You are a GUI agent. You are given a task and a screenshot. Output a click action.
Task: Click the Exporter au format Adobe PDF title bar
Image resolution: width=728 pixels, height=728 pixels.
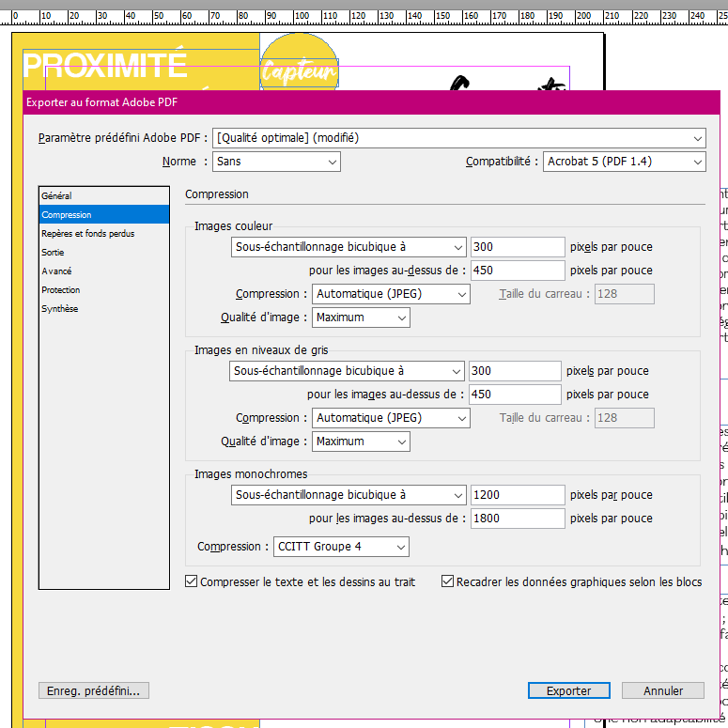371,102
